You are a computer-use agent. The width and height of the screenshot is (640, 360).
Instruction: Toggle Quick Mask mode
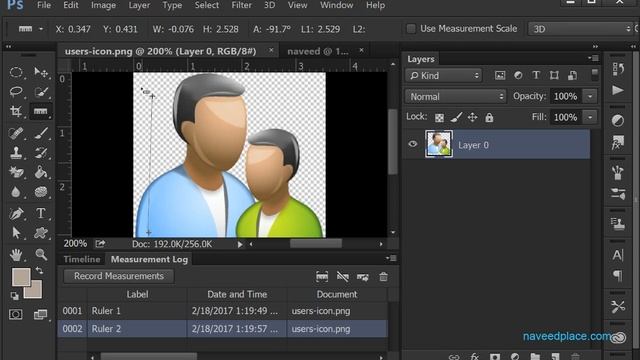click(16, 314)
